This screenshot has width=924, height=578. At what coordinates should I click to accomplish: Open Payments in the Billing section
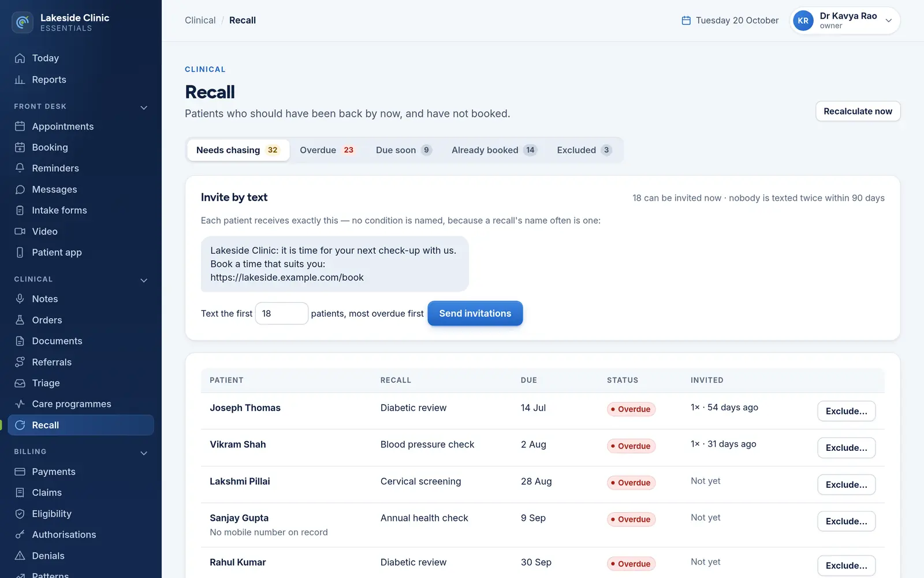81,472
